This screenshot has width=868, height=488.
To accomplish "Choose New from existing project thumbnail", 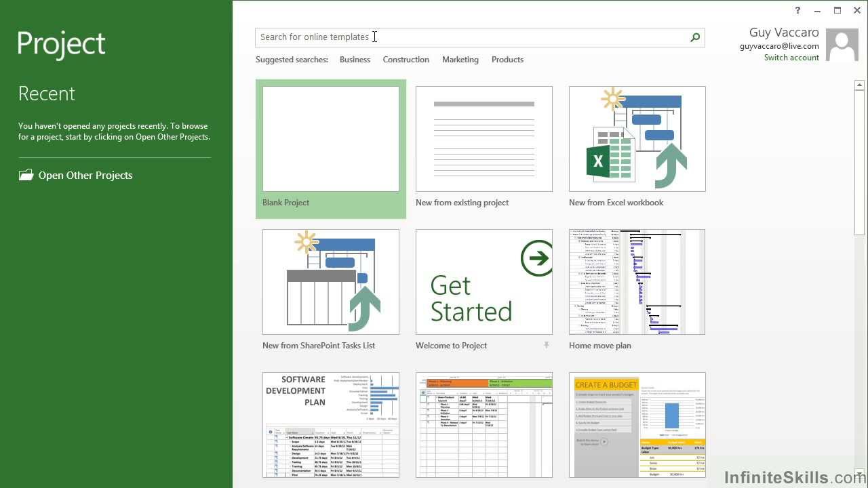I will (484, 139).
